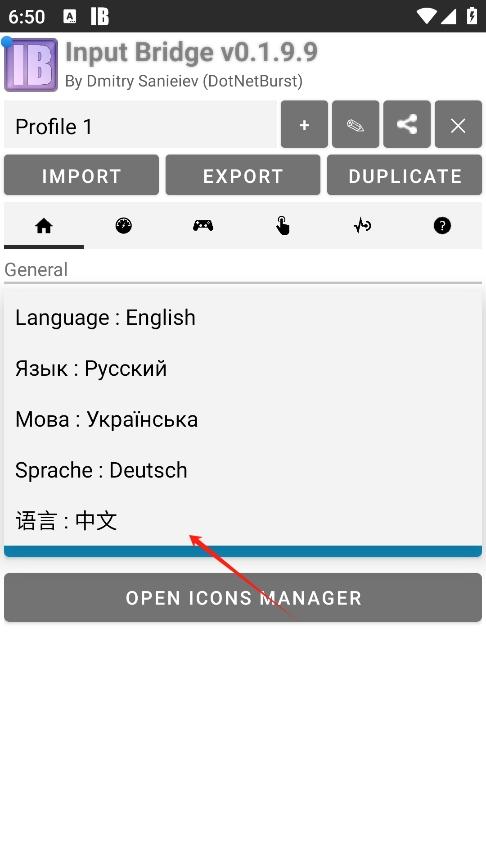Open the touch pointer tab

283,226
